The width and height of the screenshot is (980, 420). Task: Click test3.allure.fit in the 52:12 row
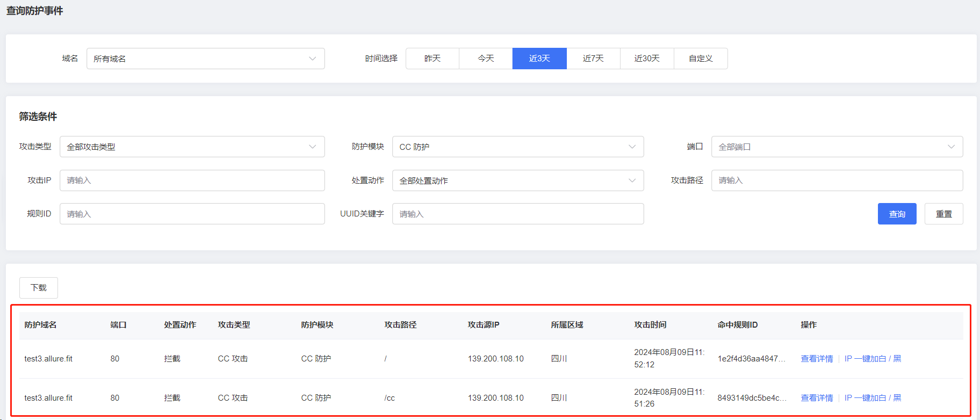[48, 359]
